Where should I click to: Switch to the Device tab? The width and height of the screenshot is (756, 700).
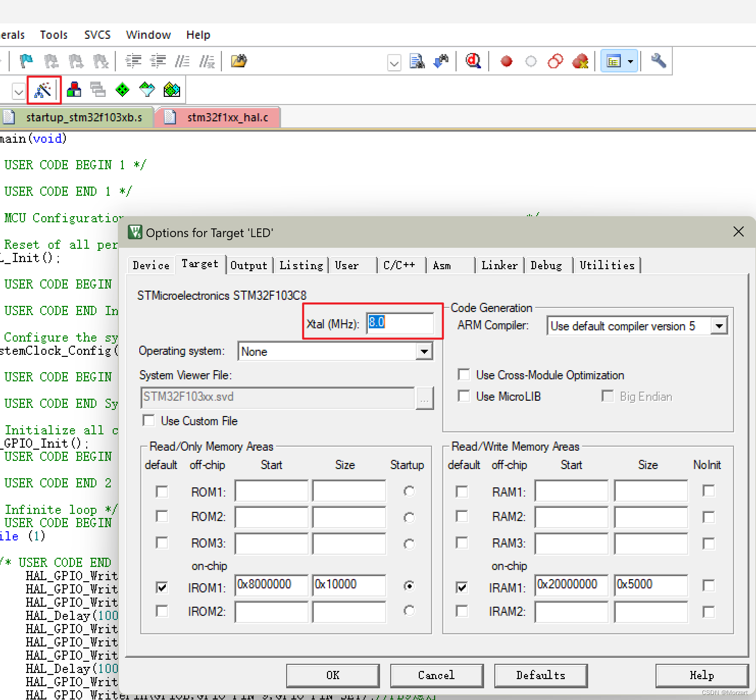pos(150,265)
